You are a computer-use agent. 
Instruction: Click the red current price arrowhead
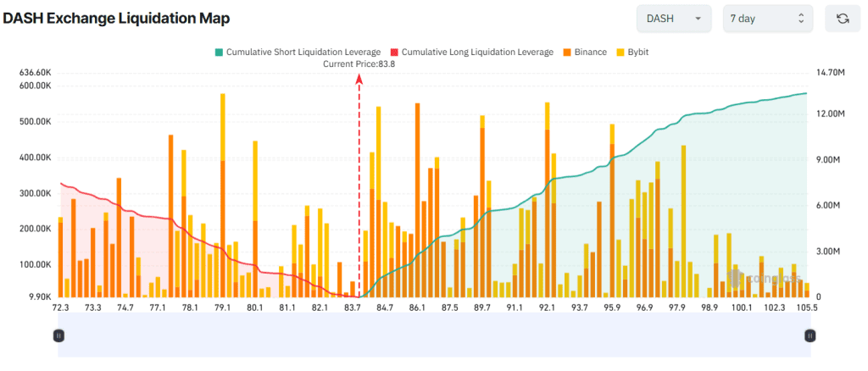click(359, 78)
